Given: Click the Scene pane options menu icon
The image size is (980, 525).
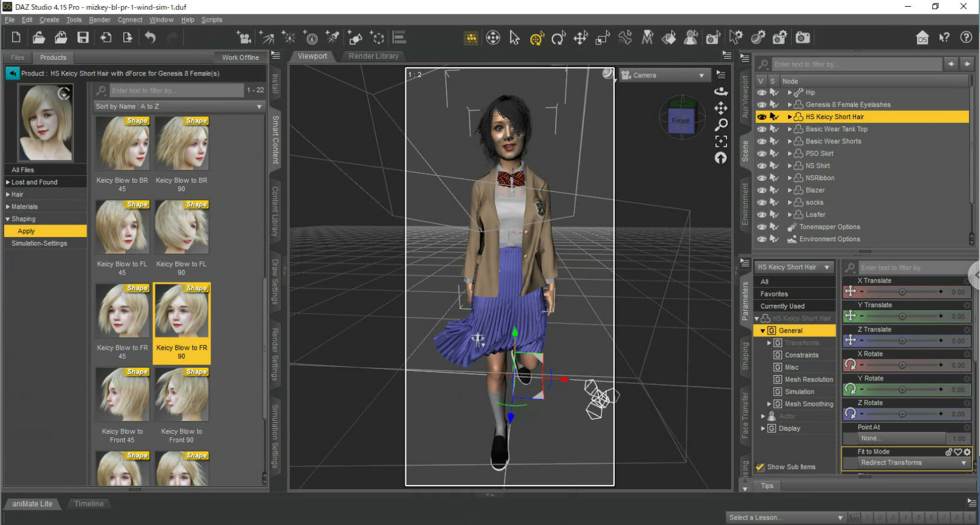Looking at the screenshot, I should pyautogui.click(x=745, y=58).
